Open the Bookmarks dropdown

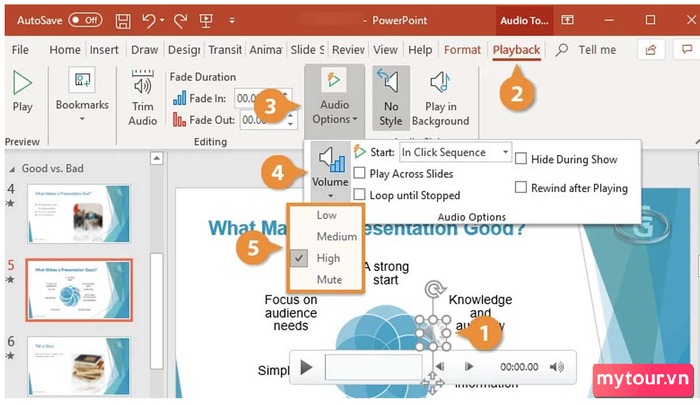pos(82,95)
